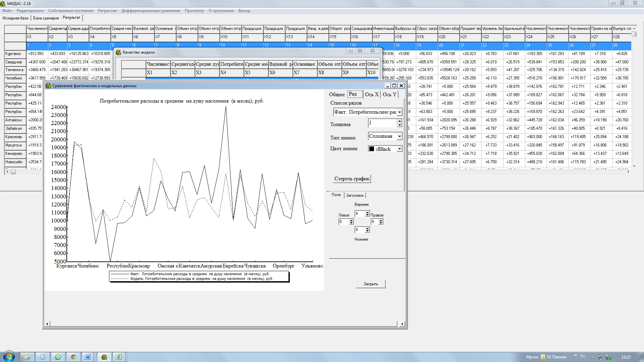Decrease the left margin spinner value
Viewport: 644px width, 362px height.
pyautogui.click(x=351, y=223)
